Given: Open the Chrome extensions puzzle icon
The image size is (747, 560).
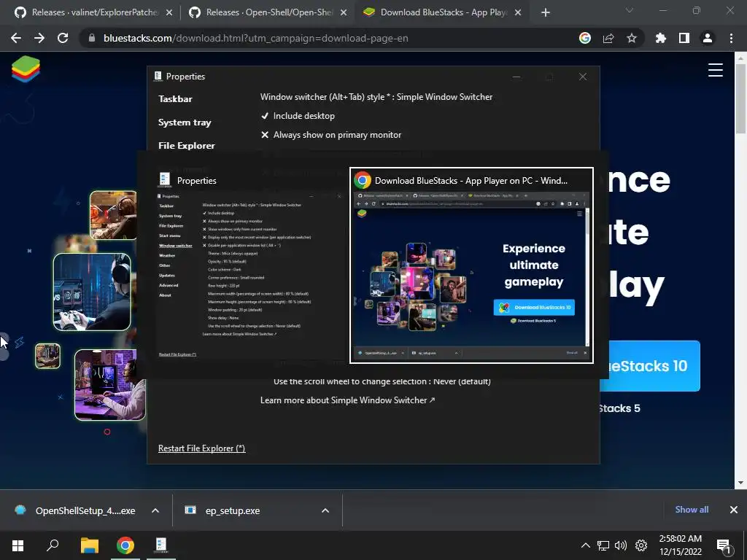Looking at the screenshot, I should 661,38.
